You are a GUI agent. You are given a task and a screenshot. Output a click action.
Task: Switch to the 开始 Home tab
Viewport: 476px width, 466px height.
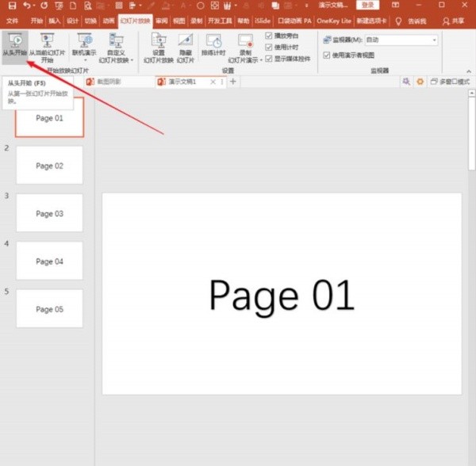tap(36, 21)
